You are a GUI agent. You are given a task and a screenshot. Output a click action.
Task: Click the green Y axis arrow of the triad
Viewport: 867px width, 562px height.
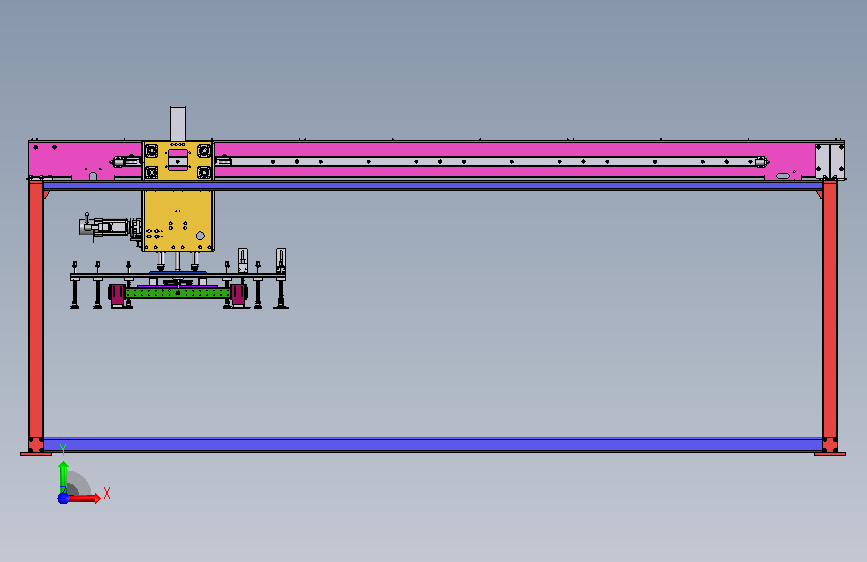pos(64,476)
